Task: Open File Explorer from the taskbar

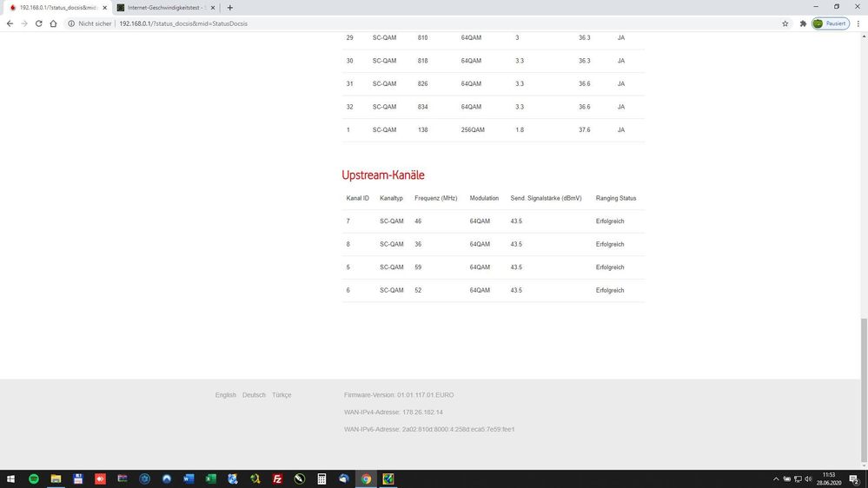Action: [56, 478]
